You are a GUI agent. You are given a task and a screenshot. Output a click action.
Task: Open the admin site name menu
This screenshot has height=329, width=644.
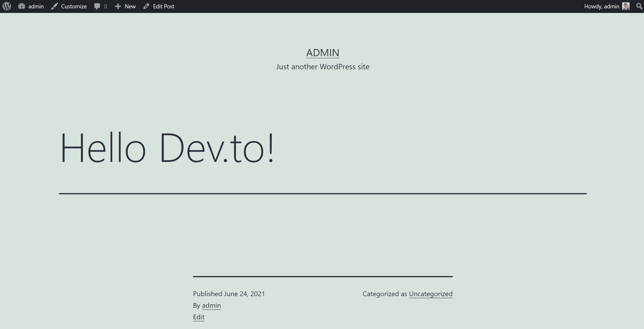pos(36,6)
